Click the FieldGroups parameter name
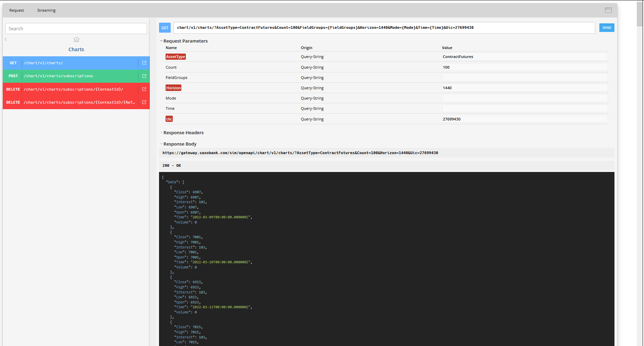 pos(177,78)
